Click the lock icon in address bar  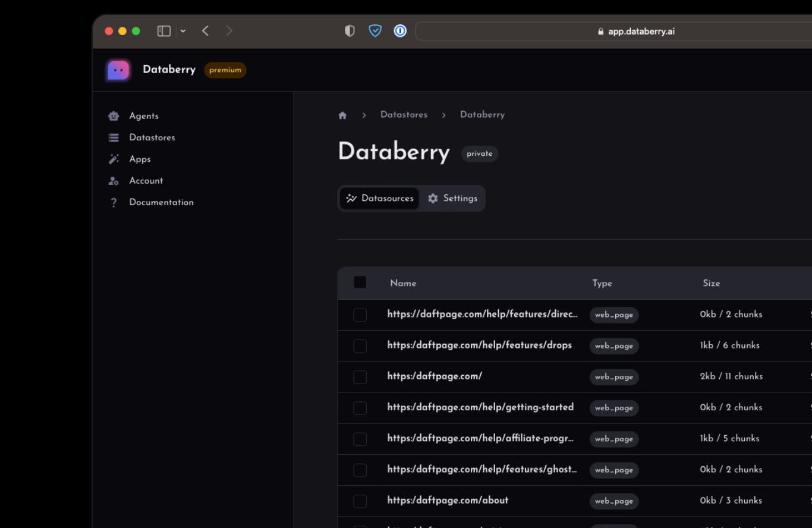click(600, 32)
